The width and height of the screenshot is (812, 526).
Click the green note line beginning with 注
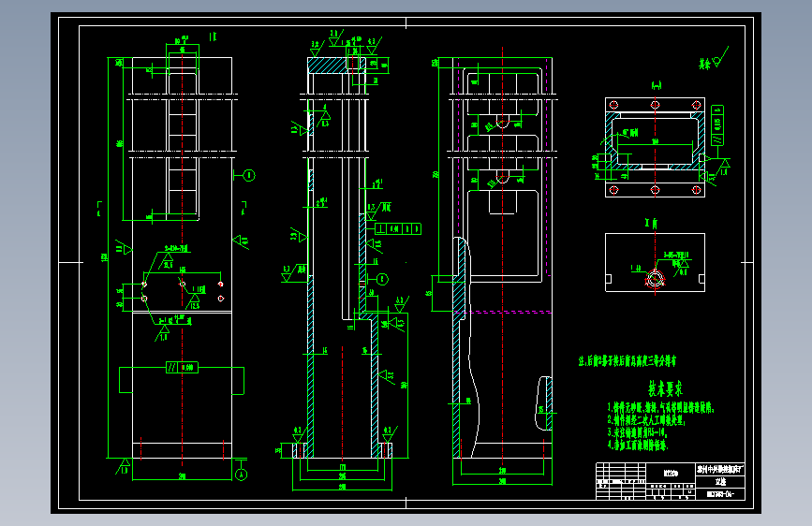(627, 361)
